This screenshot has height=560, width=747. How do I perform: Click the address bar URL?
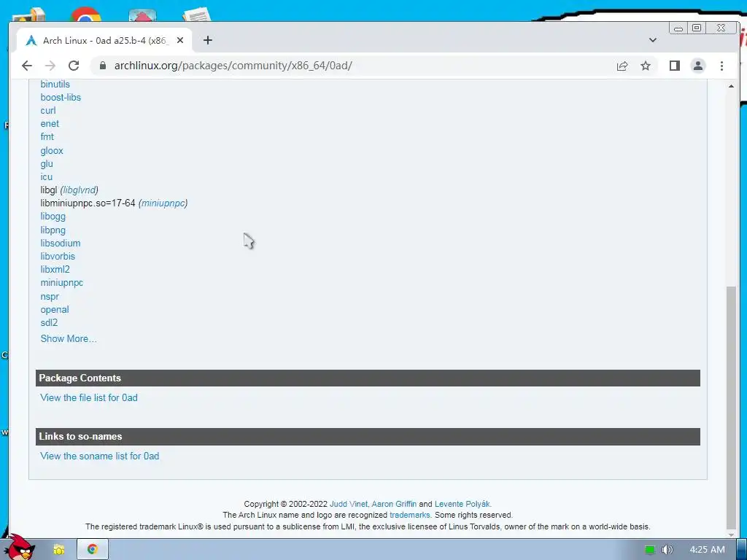[x=233, y=66]
